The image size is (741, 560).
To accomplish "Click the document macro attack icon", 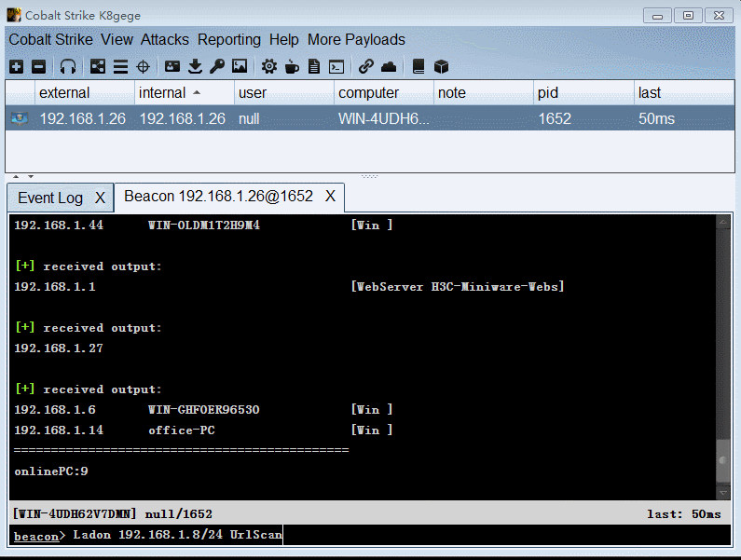I will (314, 67).
